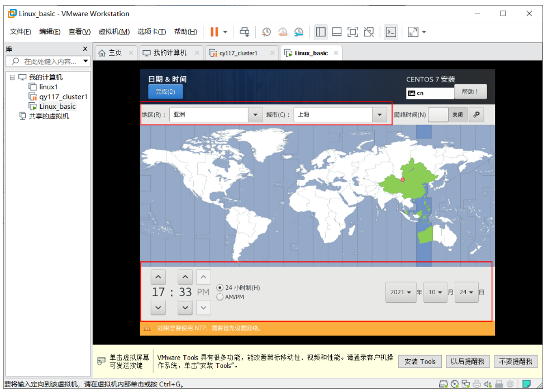The height and width of the screenshot is (392, 548).
Task: Collapse the 我的计算机 tree node
Action: (13, 77)
